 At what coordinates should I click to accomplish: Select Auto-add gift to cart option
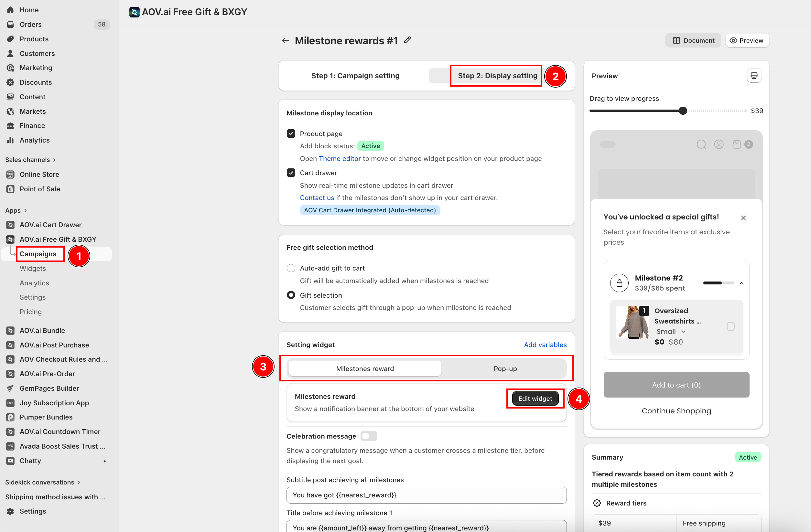291,268
